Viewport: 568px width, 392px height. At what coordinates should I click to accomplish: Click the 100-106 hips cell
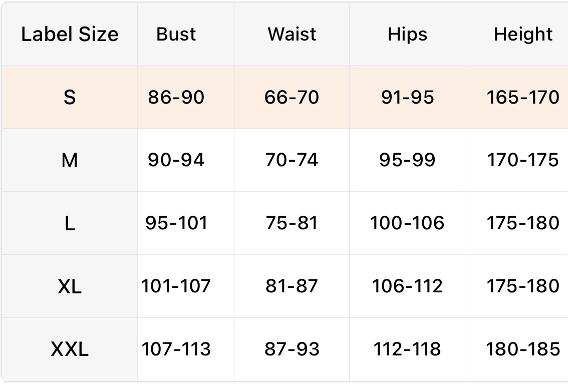coord(407,223)
